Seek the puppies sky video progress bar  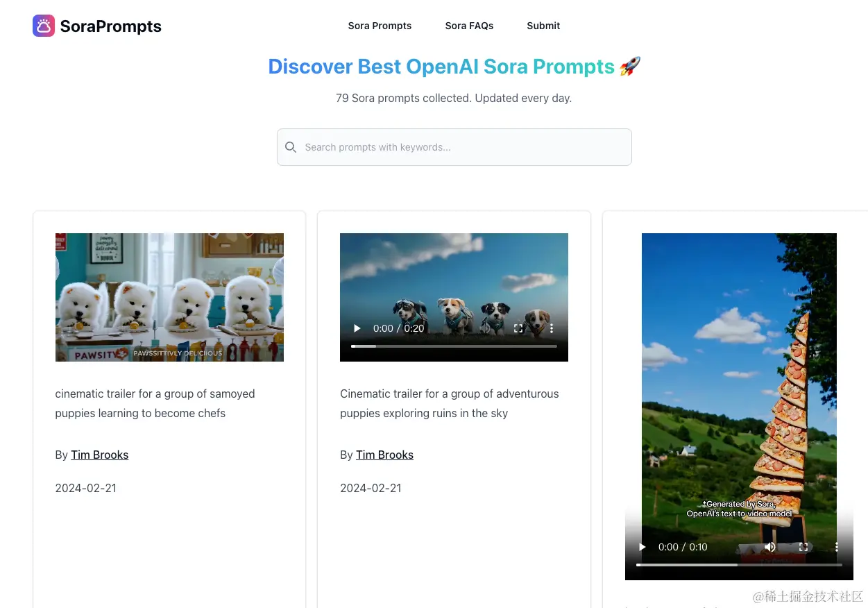pos(454,346)
